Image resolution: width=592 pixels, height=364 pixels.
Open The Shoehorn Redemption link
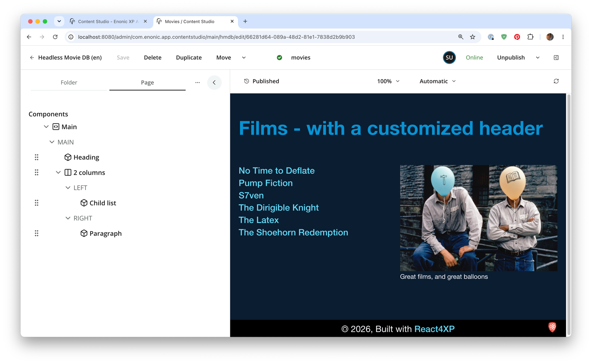click(293, 233)
